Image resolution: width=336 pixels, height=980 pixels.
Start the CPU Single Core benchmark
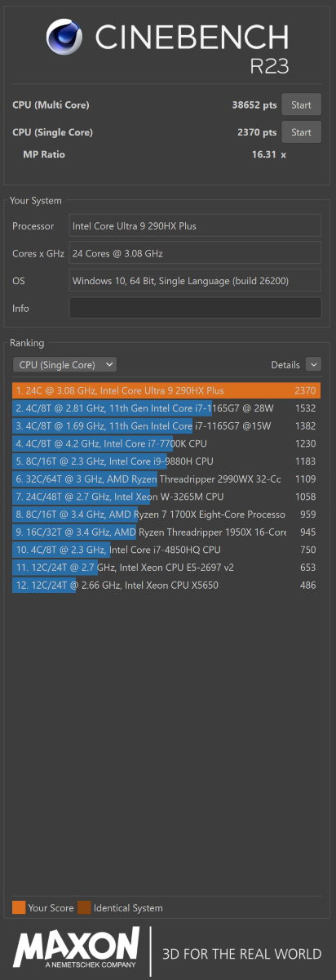(301, 132)
